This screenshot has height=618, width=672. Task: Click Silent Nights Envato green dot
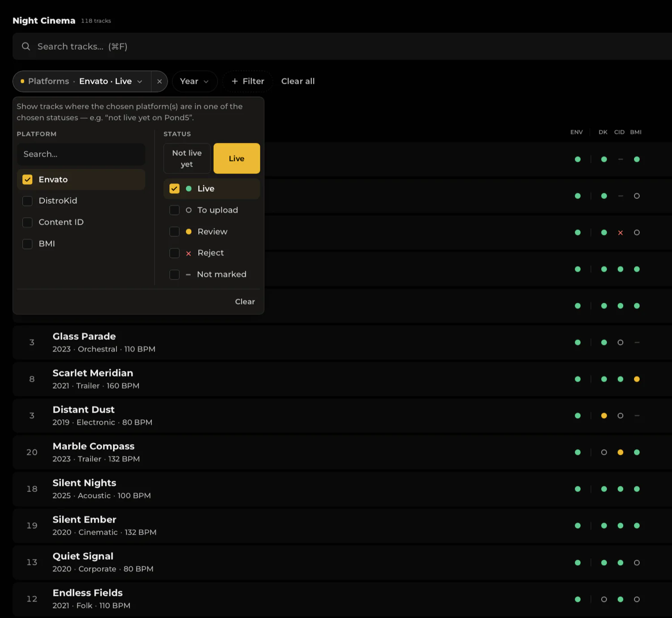(x=577, y=489)
